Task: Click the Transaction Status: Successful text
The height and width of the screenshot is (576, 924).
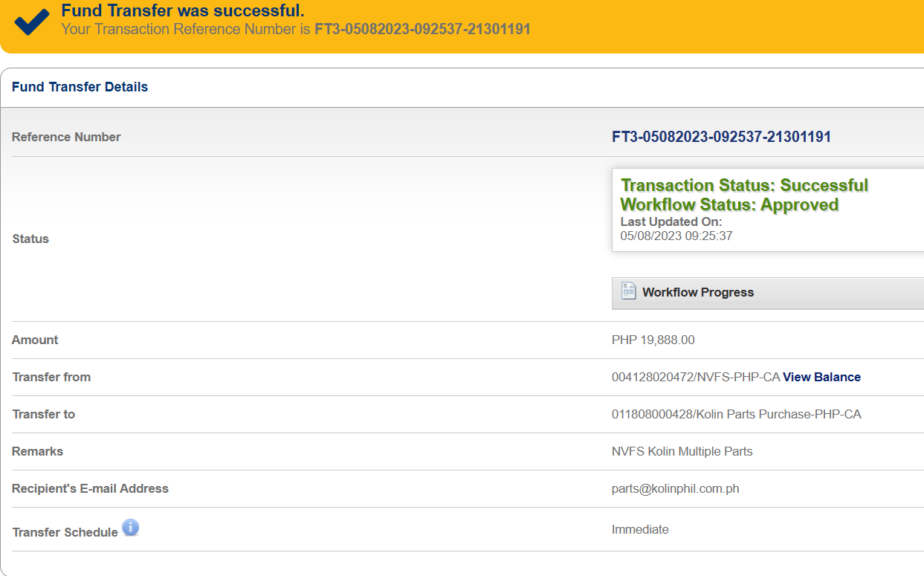Action: point(744,185)
